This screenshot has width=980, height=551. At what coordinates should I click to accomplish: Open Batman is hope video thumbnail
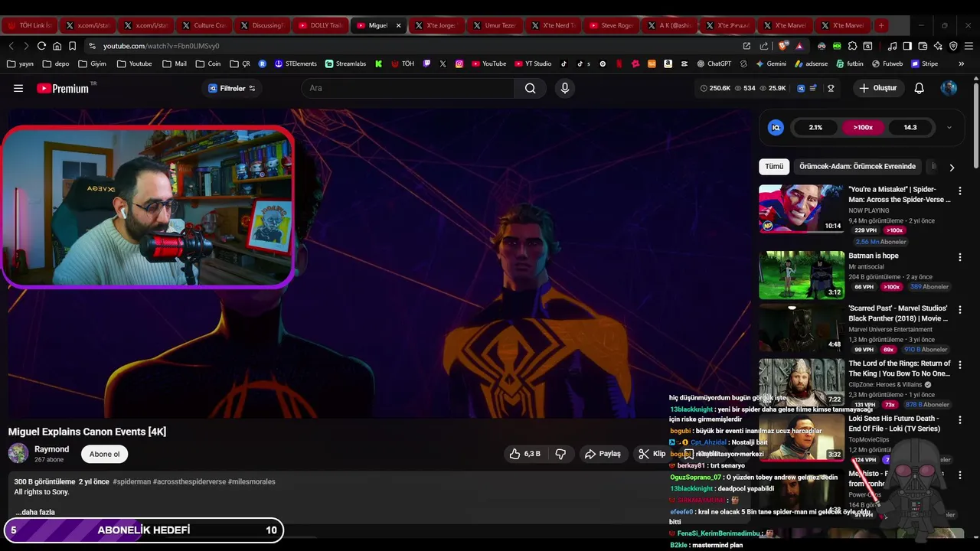(802, 275)
